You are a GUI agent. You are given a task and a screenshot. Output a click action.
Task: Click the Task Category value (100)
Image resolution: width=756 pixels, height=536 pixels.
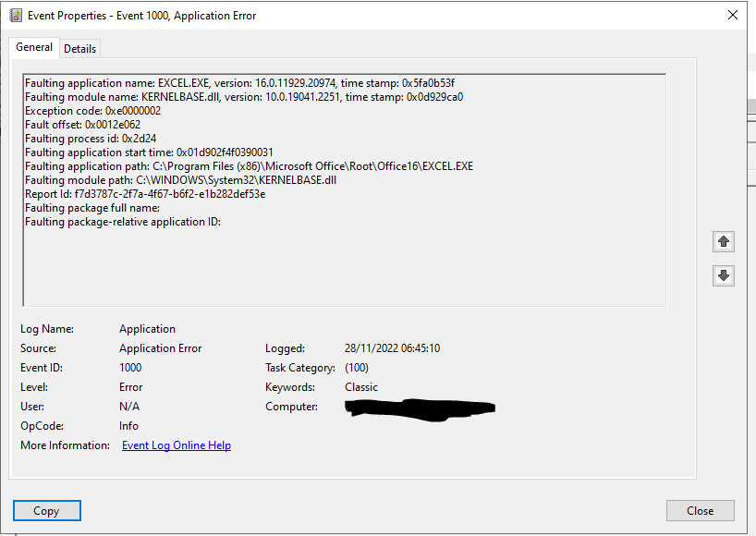pos(357,368)
